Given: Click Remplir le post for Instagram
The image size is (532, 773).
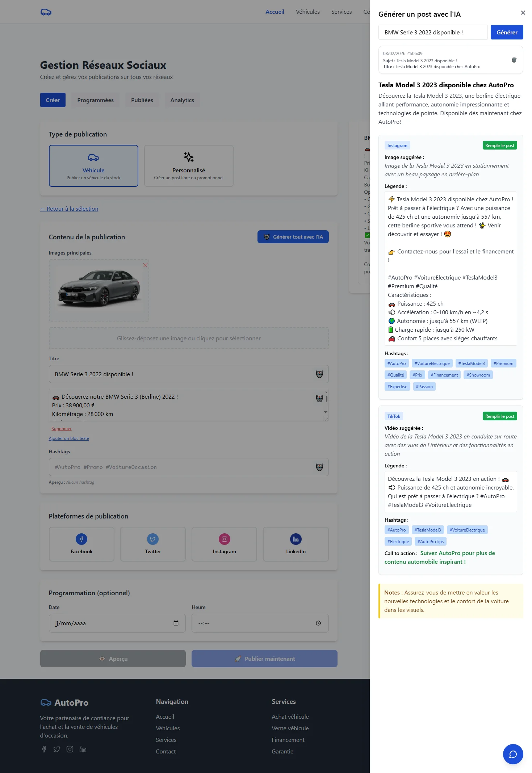Looking at the screenshot, I should [500, 145].
